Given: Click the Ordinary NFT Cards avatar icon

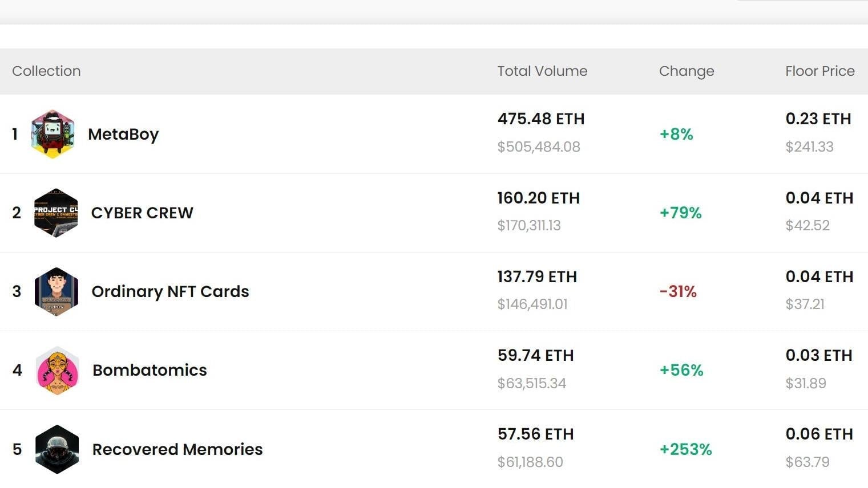Looking at the screenshot, I should click(56, 291).
